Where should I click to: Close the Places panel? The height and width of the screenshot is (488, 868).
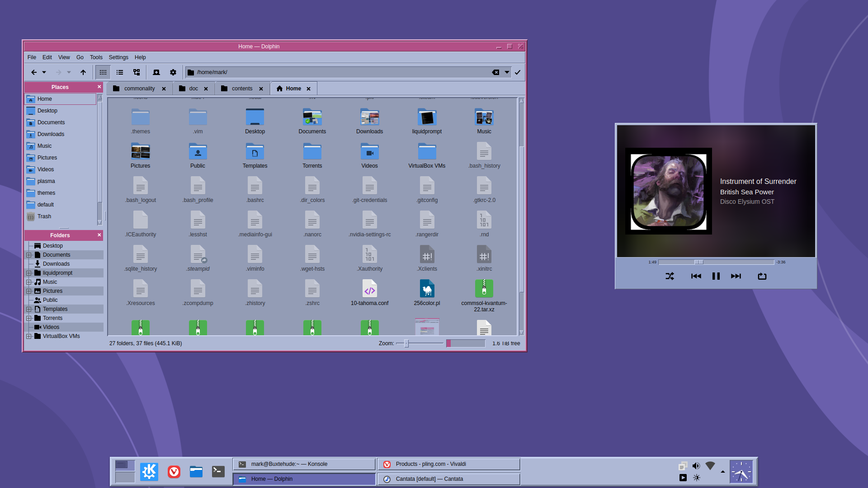(99, 87)
